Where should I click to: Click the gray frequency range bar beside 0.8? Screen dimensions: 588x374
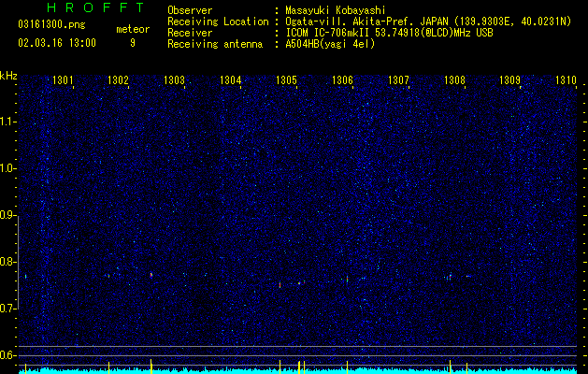[x=18, y=262]
